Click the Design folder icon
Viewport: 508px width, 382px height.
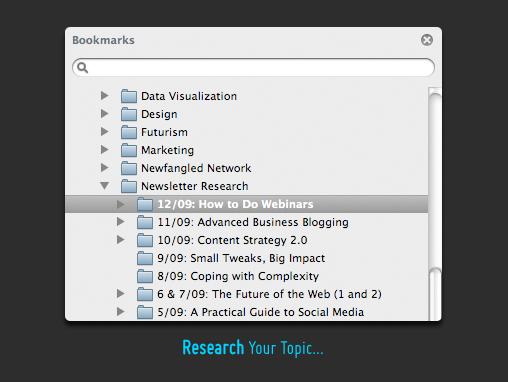(129, 114)
